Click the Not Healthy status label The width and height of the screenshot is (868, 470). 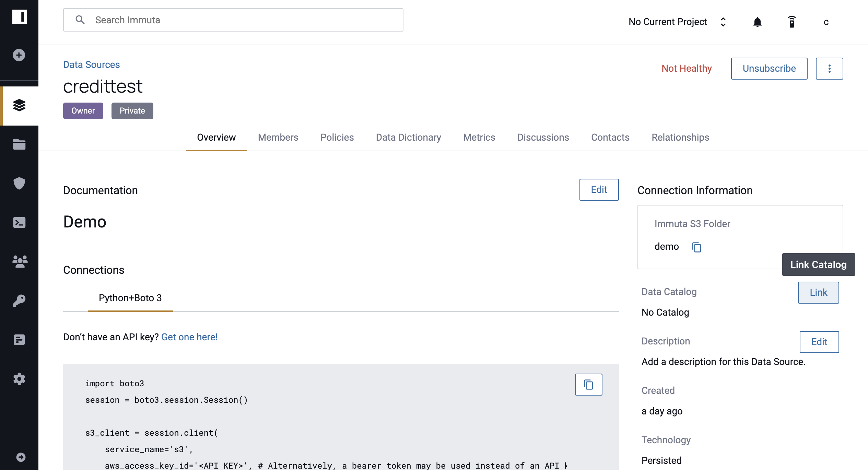pyautogui.click(x=687, y=69)
